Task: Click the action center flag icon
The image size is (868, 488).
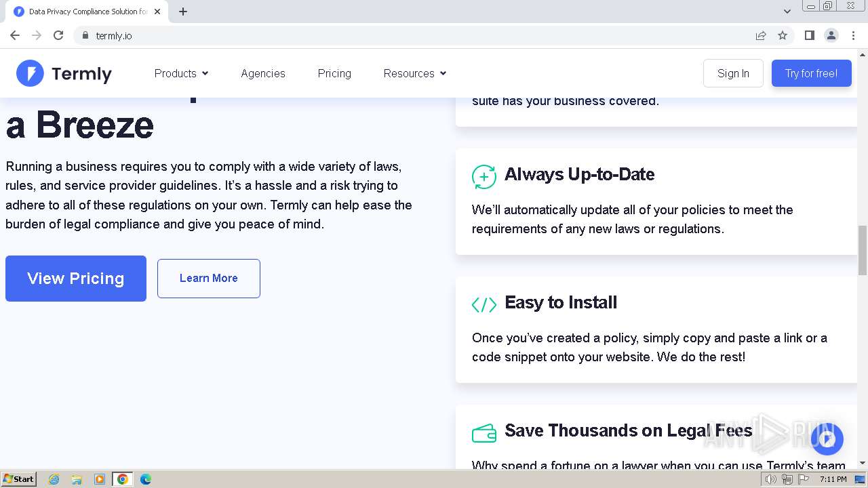Action: pos(804,479)
